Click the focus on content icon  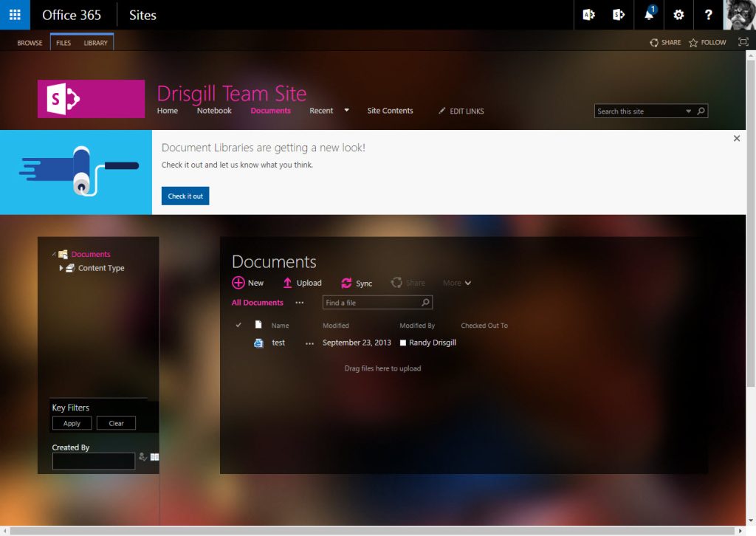[x=743, y=42]
